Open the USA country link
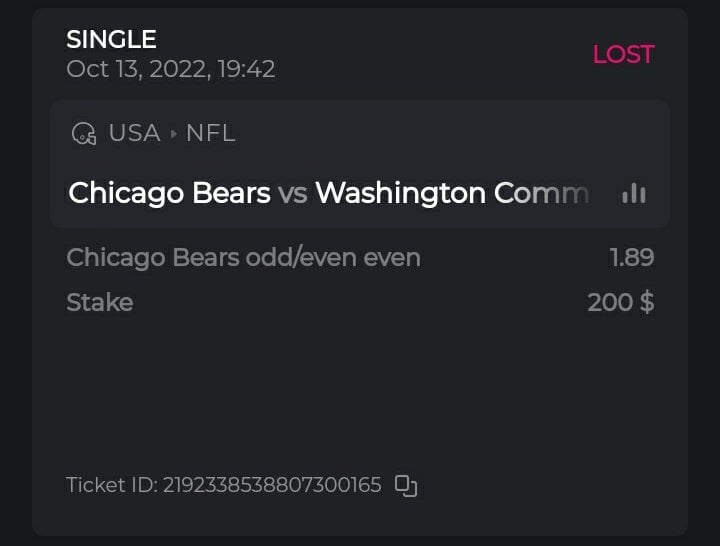This screenshot has width=720, height=546. (x=134, y=133)
